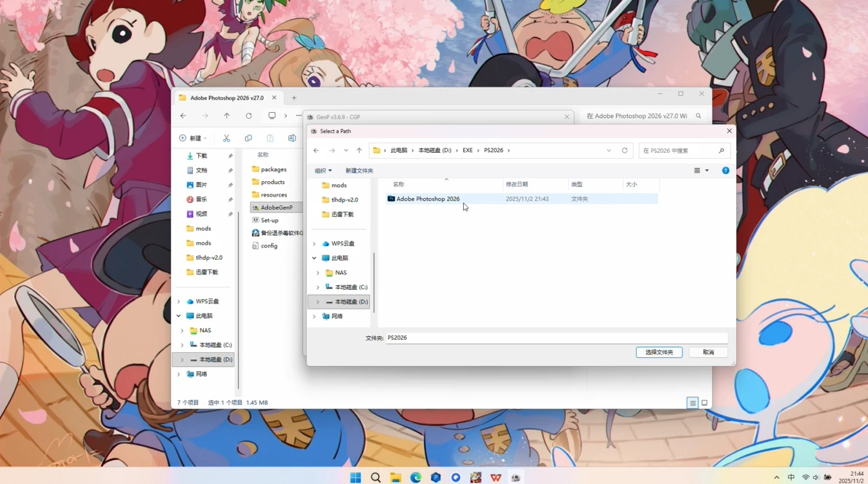
Task: Navigate up a folder using the up arrow icon
Action: [358, 151]
